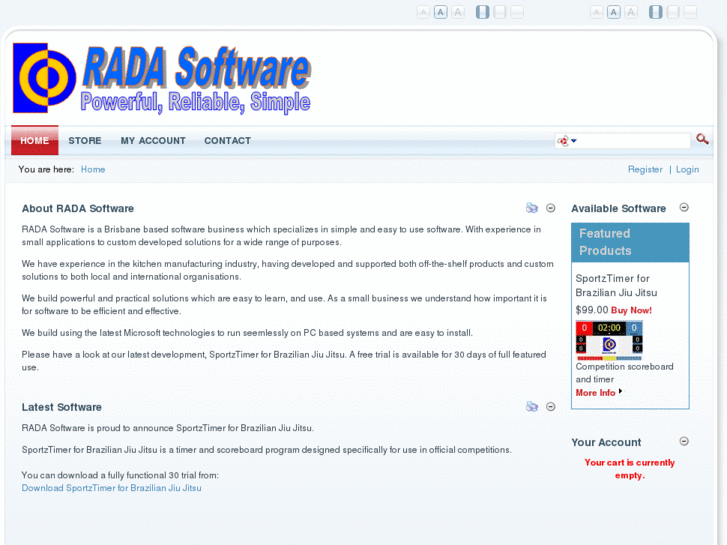Select last layout width icon in the right toolbar group
727x545 pixels.
[690, 12]
